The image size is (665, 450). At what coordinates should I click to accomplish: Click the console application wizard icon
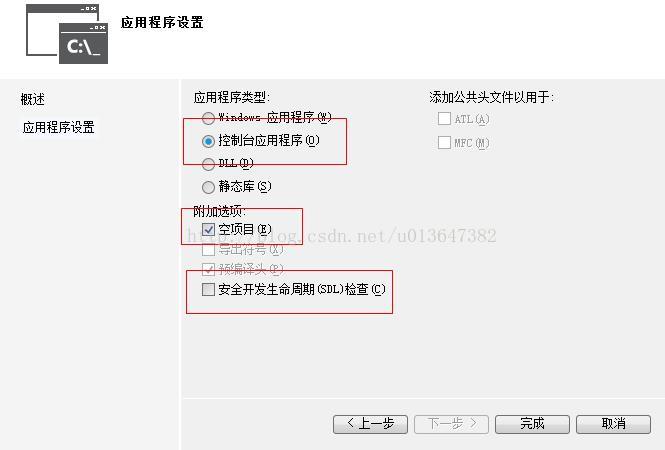tap(67, 34)
